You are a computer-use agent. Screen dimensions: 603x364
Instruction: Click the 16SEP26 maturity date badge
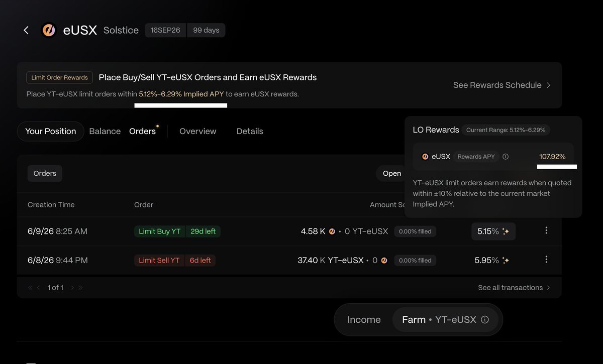[x=166, y=30]
